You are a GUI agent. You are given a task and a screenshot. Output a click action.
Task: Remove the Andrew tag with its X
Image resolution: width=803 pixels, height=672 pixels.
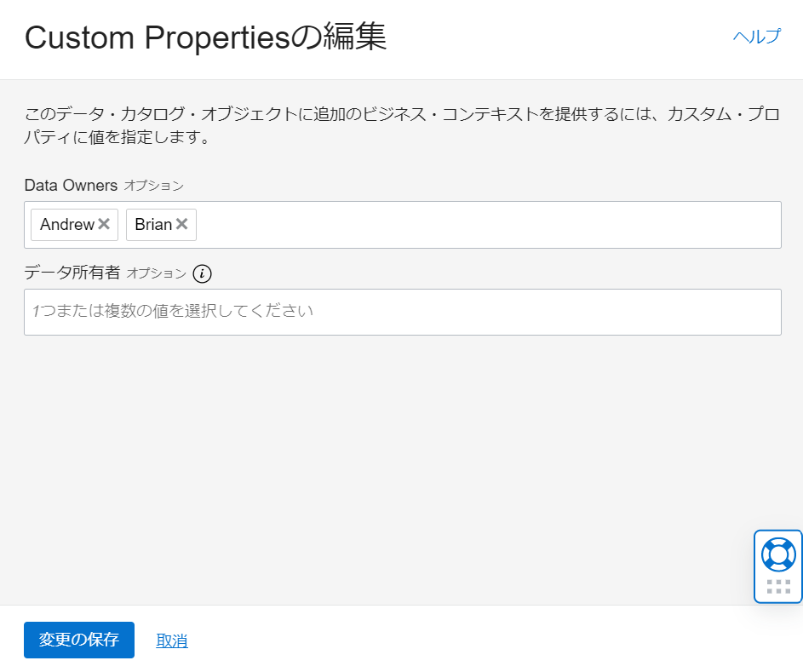pos(104,224)
